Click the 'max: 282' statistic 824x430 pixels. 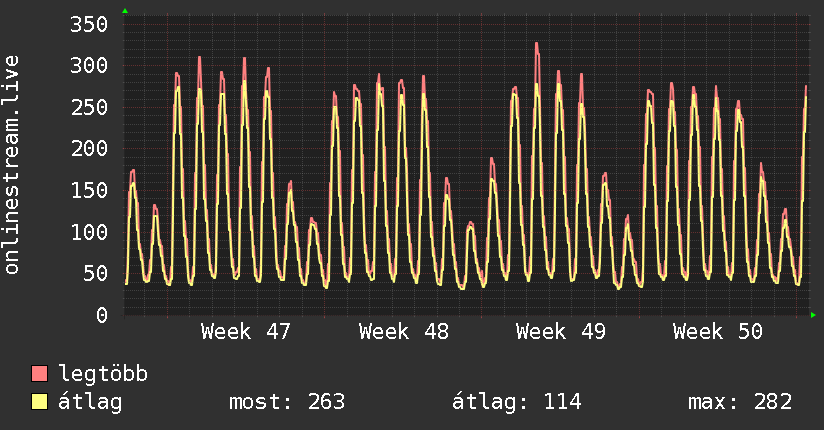click(x=740, y=402)
